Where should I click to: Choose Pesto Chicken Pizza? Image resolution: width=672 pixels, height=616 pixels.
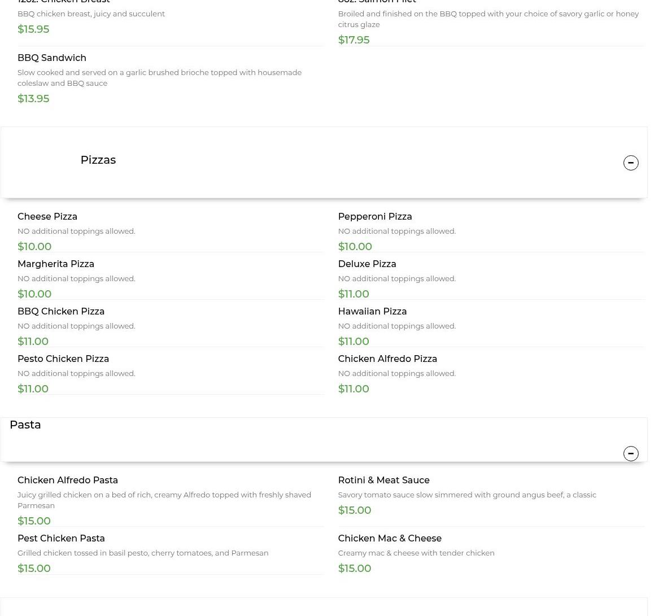click(x=63, y=359)
